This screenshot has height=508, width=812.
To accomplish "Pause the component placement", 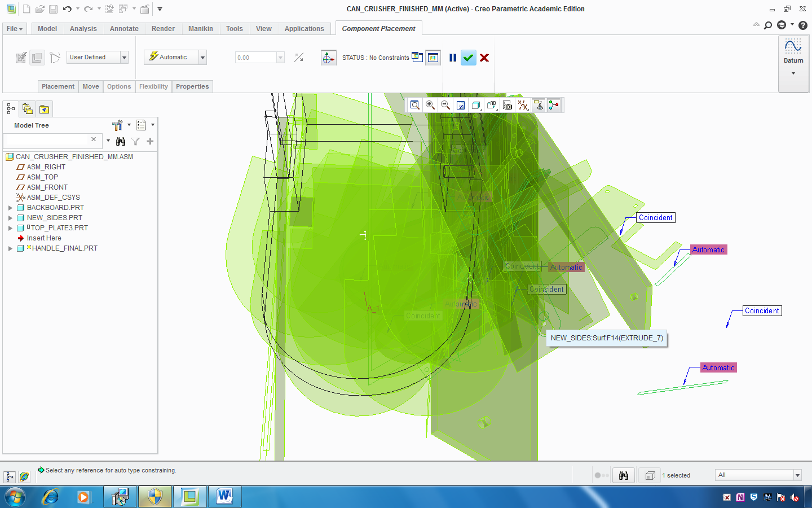I will point(453,58).
